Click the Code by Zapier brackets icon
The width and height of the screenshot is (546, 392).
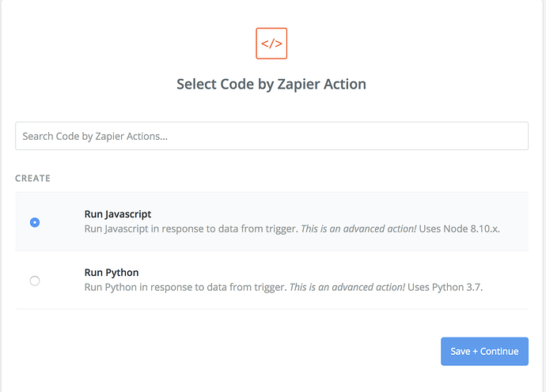pos(271,43)
